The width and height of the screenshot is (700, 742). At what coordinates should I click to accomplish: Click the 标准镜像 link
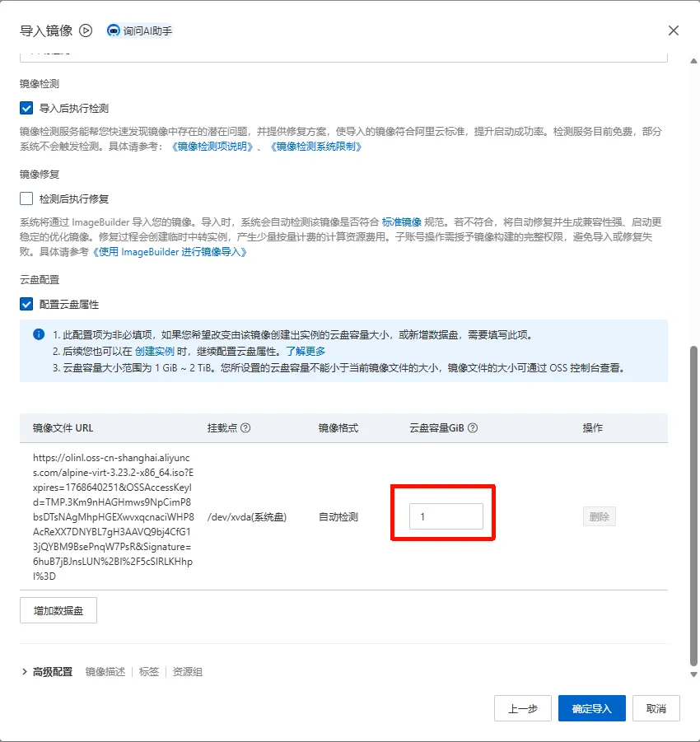[401, 222]
